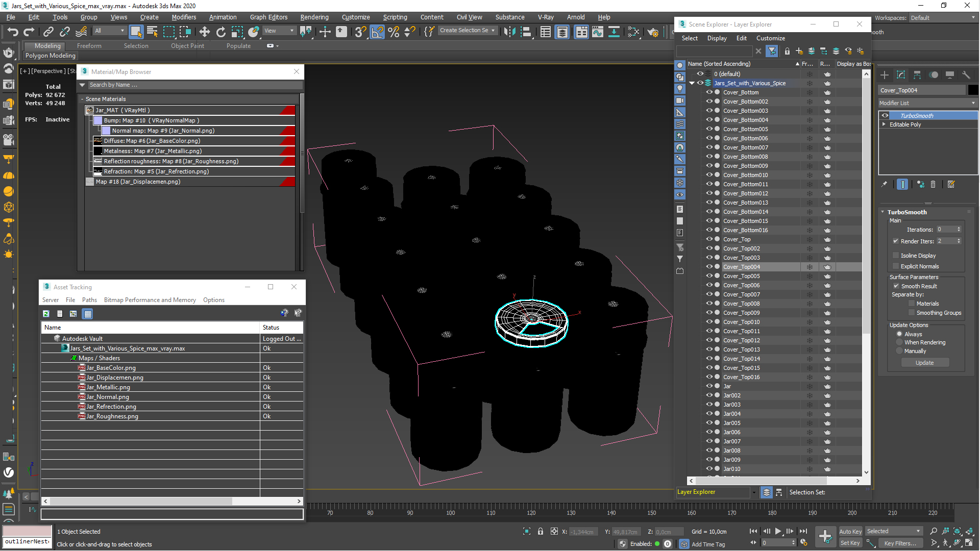Open selection filter All dropdown
This screenshot has height=551, width=980.
(x=109, y=31)
